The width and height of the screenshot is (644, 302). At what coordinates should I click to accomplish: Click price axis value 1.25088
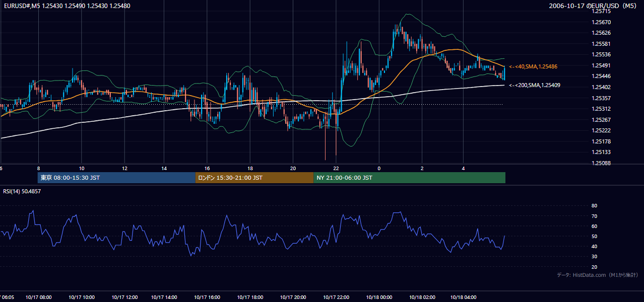(601, 163)
